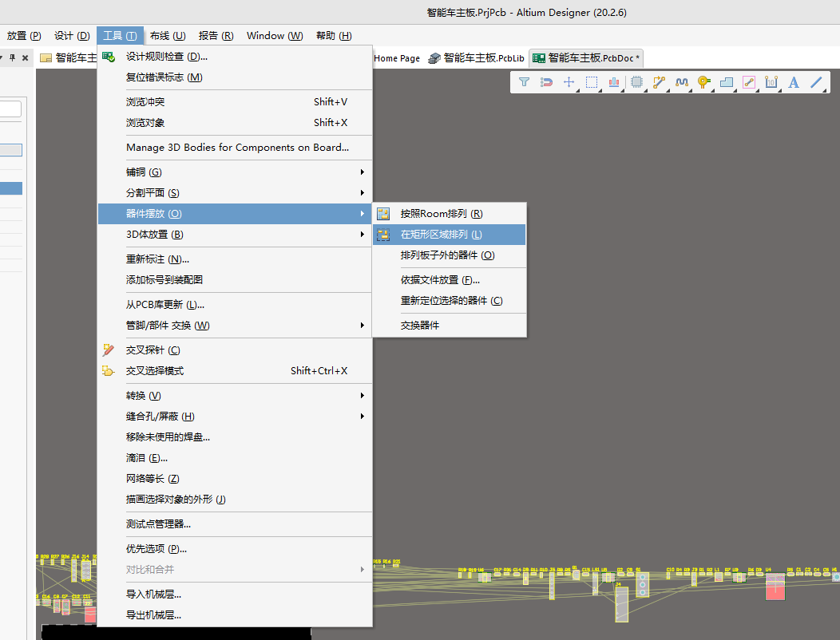Select the place polygon pour tool

[x=727, y=82]
